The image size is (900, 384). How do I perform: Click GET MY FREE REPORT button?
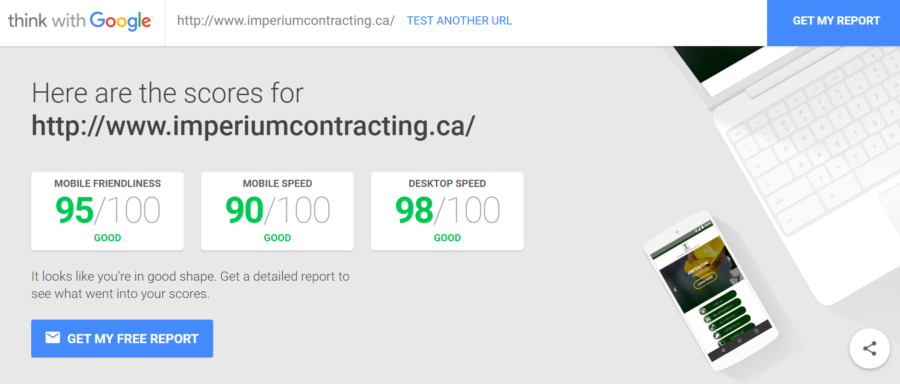122,339
